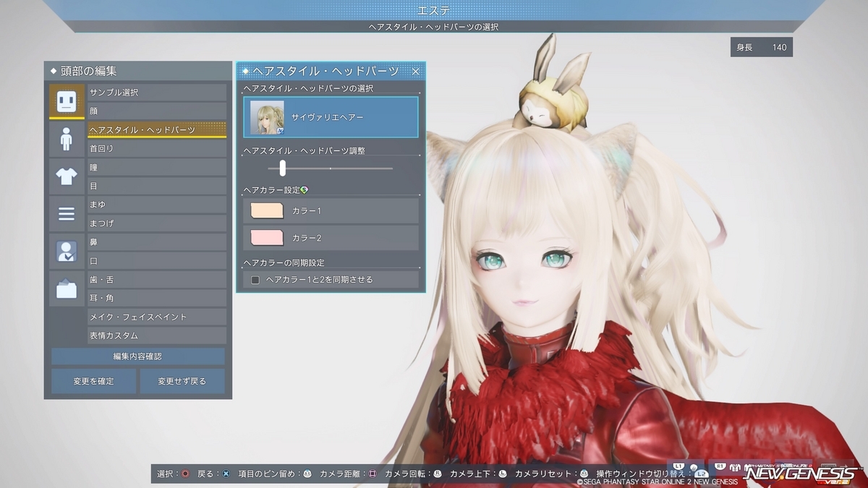
Task: Open the カラー2 hair color swatch
Action: coord(267,237)
